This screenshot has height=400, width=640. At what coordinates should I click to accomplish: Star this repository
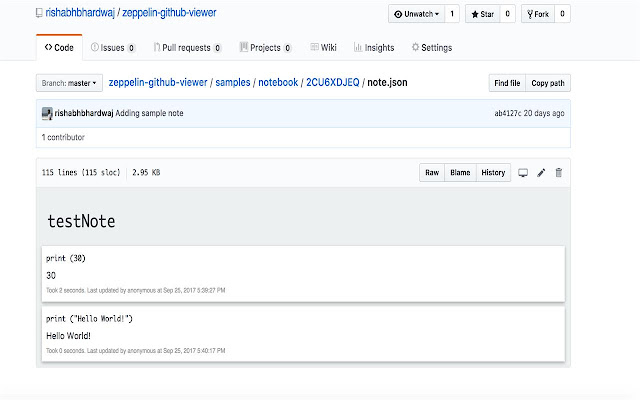click(482, 14)
